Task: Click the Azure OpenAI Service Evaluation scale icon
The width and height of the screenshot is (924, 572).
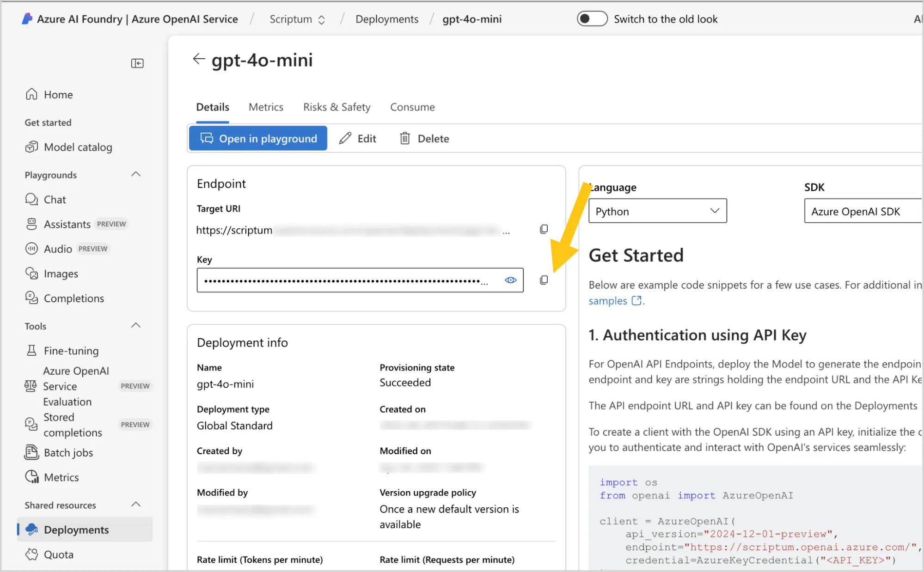Action: tap(31, 386)
